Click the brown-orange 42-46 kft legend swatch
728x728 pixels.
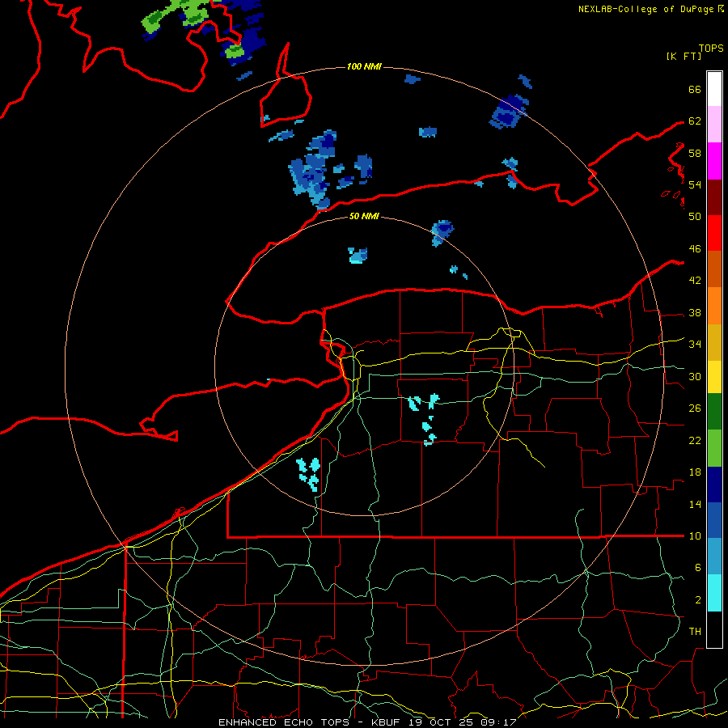click(714, 269)
